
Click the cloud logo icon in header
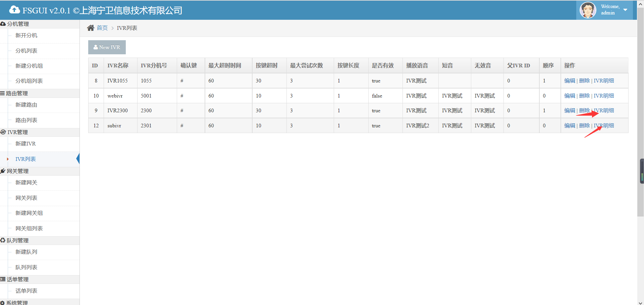click(x=14, y=10)
